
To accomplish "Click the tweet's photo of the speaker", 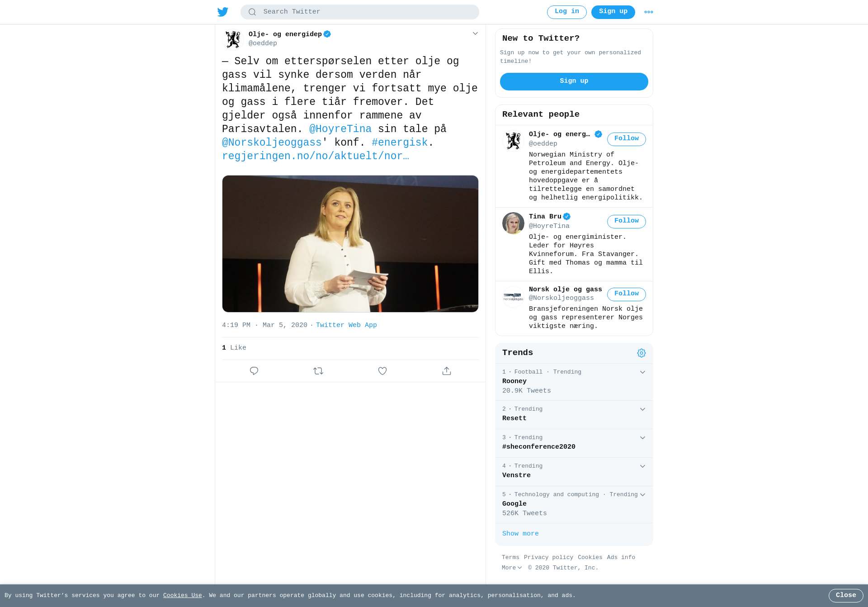I will point(350,244).
